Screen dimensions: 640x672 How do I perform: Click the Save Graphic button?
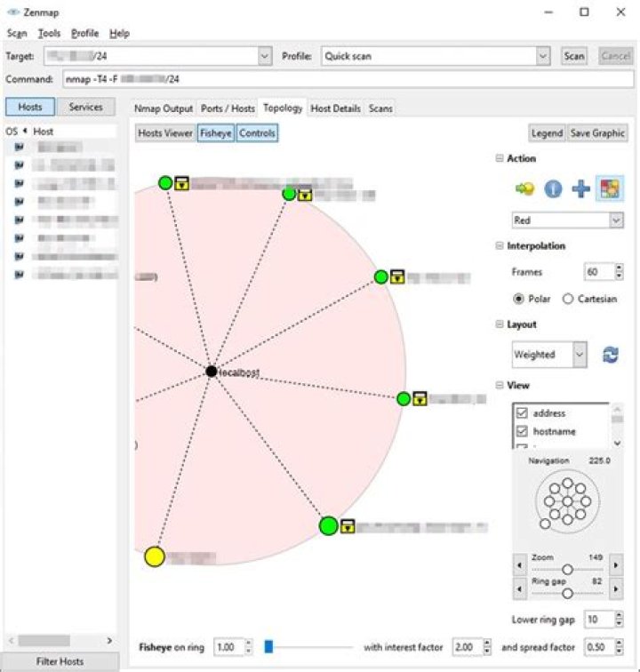(x=598, y=132)
